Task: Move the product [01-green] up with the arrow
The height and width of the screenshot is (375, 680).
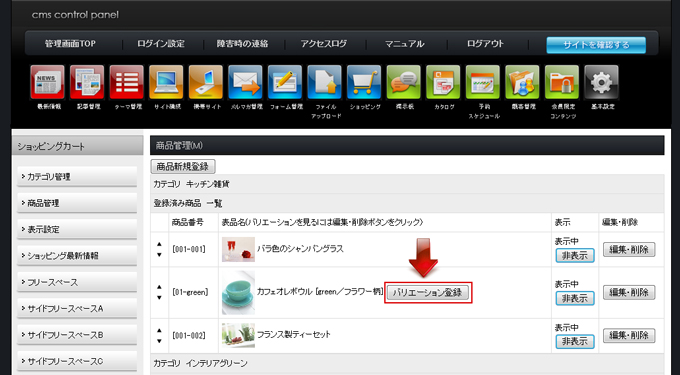Action: [x=159, y=287]
